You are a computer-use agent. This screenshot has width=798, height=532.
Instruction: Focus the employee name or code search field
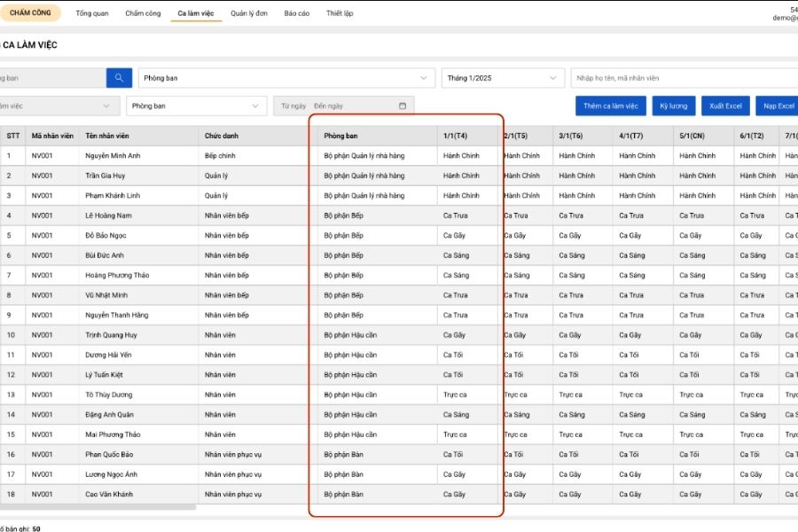(x=685, y=78)
